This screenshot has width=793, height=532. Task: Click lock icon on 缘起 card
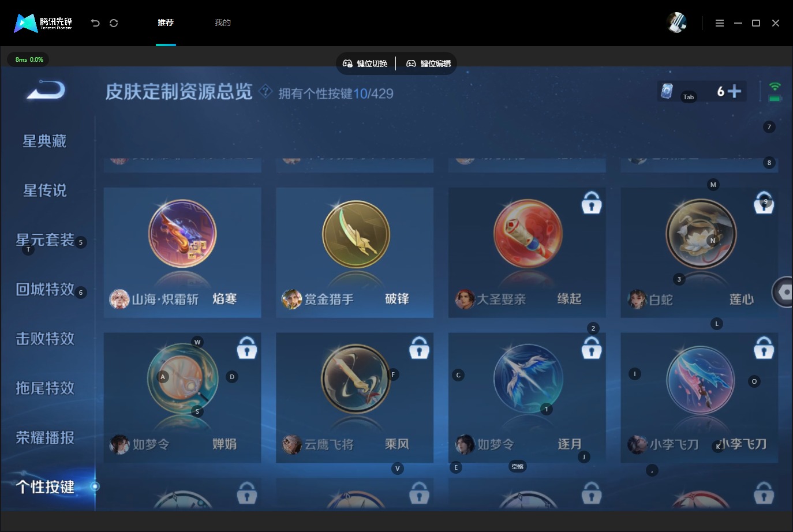coord(592,202)
